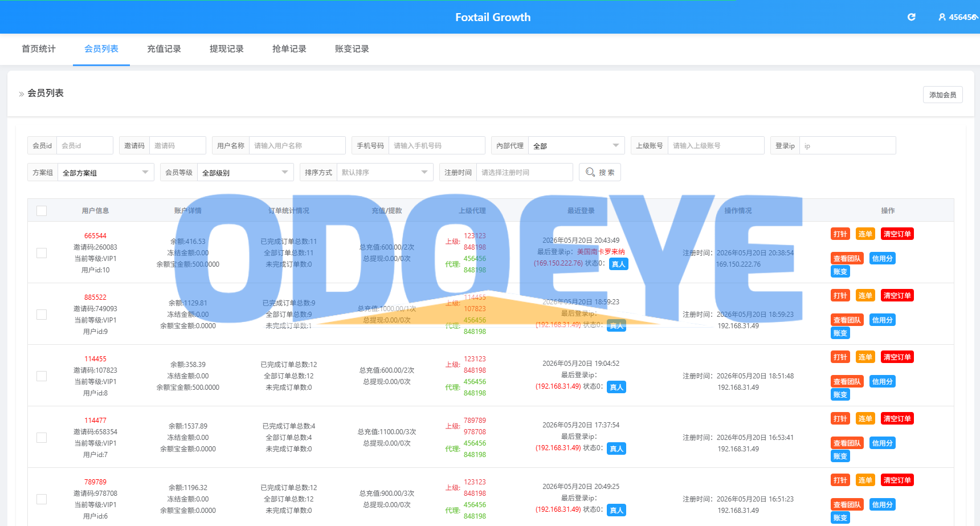Viewport: 980px width, 526px height.
Task: Click the 添加会员 button
Action: [942, 95]
